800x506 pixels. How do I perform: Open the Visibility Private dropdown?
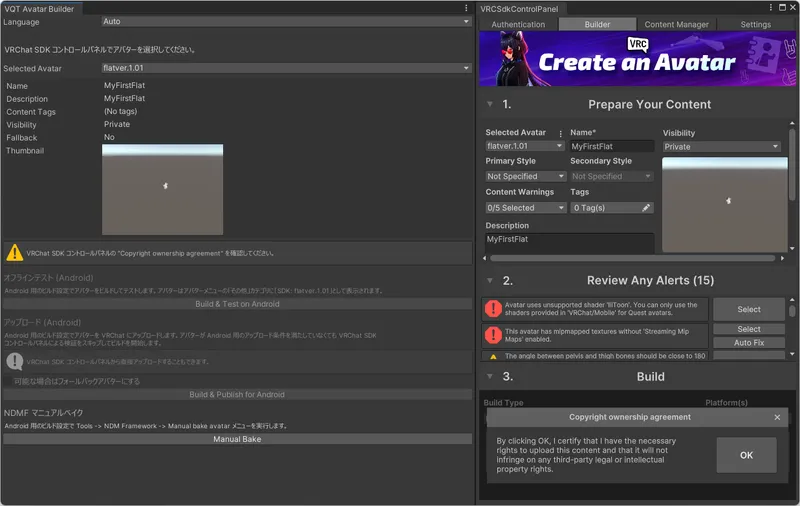(x=721, y=146)
